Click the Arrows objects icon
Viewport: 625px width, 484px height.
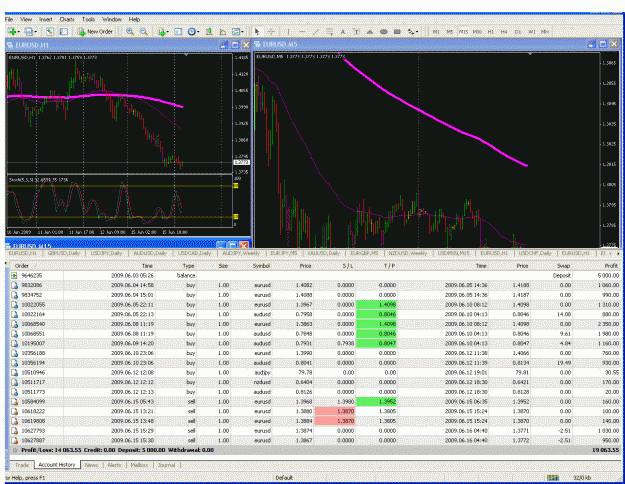pos(411,32)
